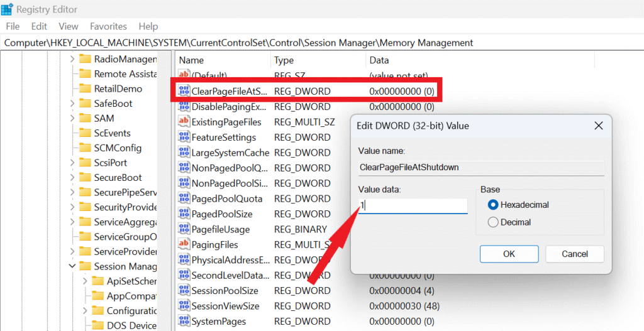Screen dimensions: 644x331
Task: Click the Registry Editor app icon in title bar
Action: [x=8, y=9]
